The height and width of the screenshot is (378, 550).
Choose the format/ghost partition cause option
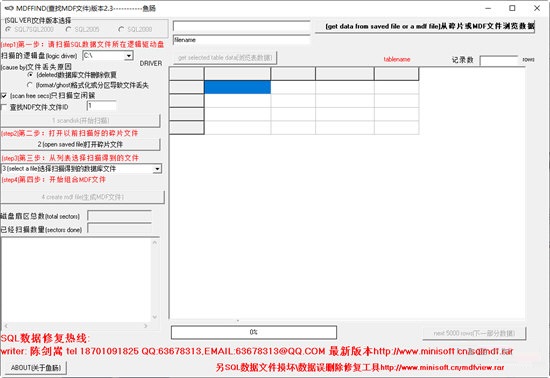30,85
